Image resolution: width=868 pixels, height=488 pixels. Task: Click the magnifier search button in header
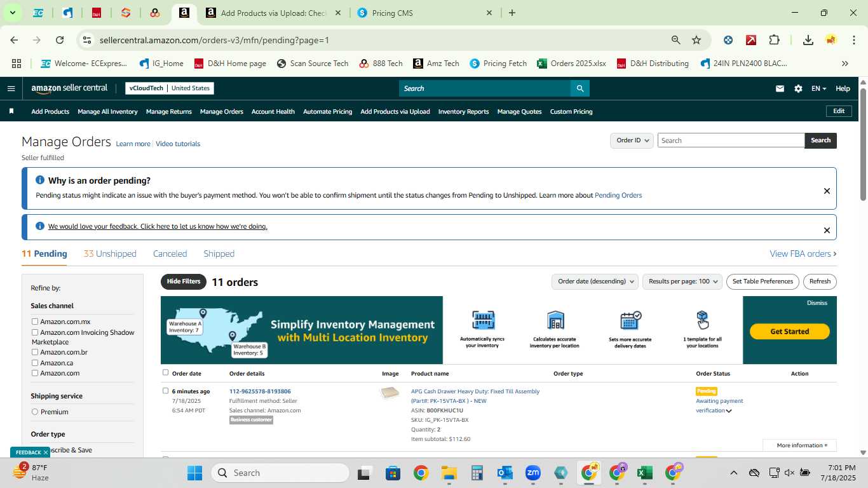click(580, 88)
